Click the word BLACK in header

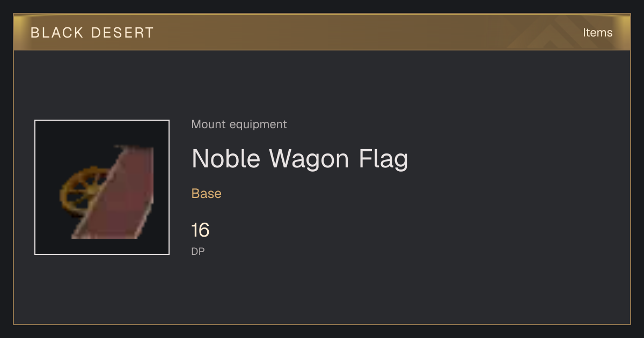tap(57, 33)
